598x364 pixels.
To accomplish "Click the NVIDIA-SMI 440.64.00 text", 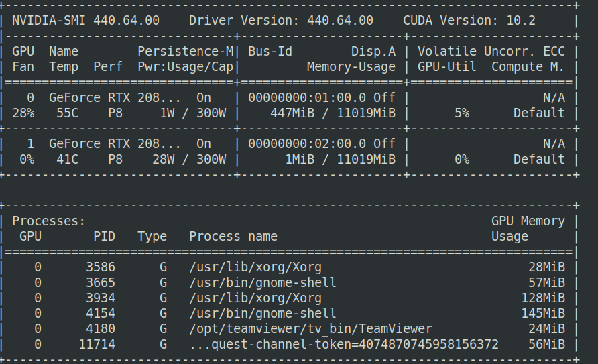I will click(x=86, y=21).
